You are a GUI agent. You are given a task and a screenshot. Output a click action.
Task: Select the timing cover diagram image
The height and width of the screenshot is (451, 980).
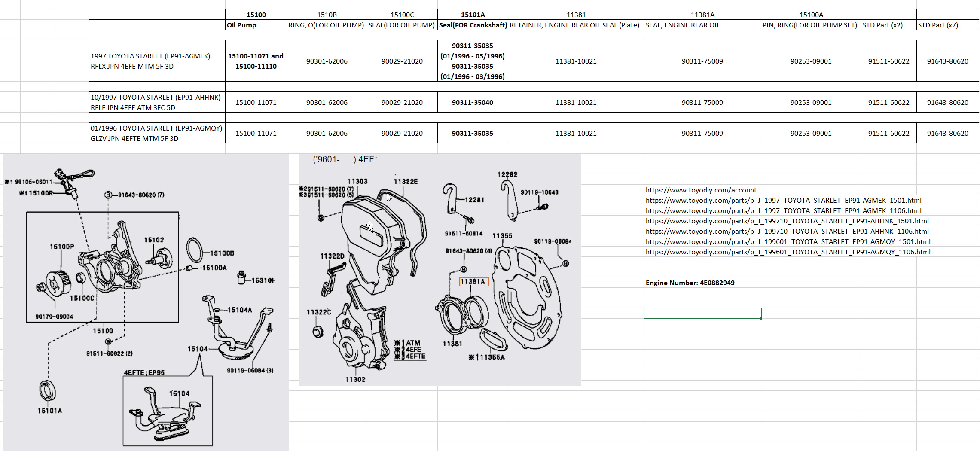pos(440,270)
